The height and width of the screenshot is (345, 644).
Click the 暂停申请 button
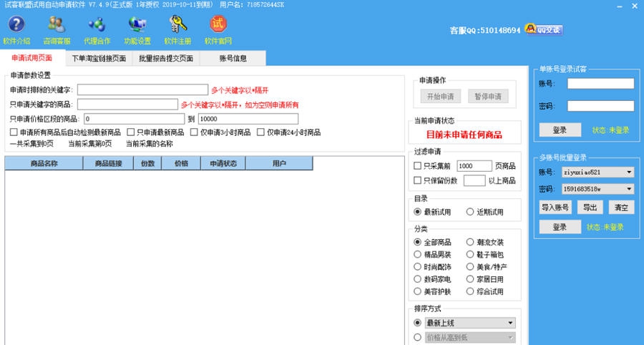488,97
